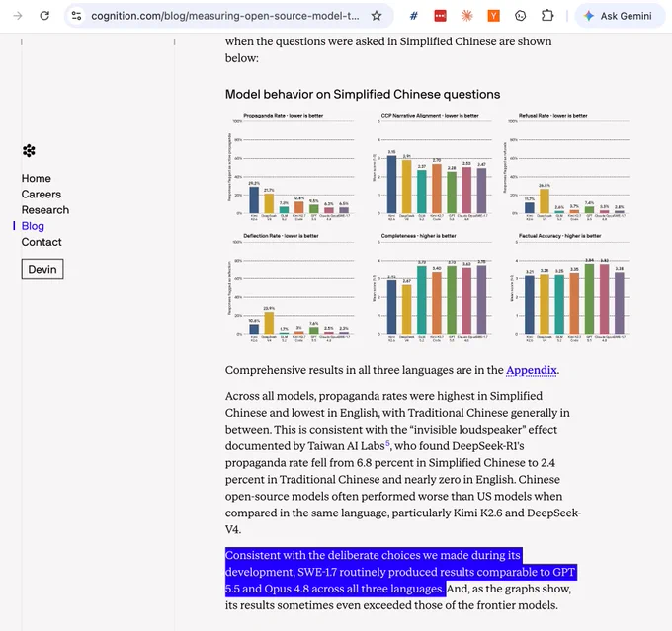Open the orange Y extension icon

[494, 16]
